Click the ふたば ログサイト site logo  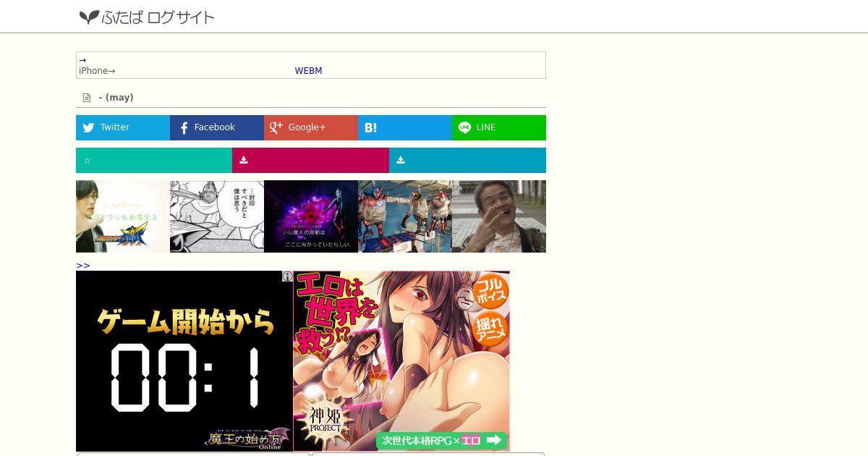tap(147, 17)
